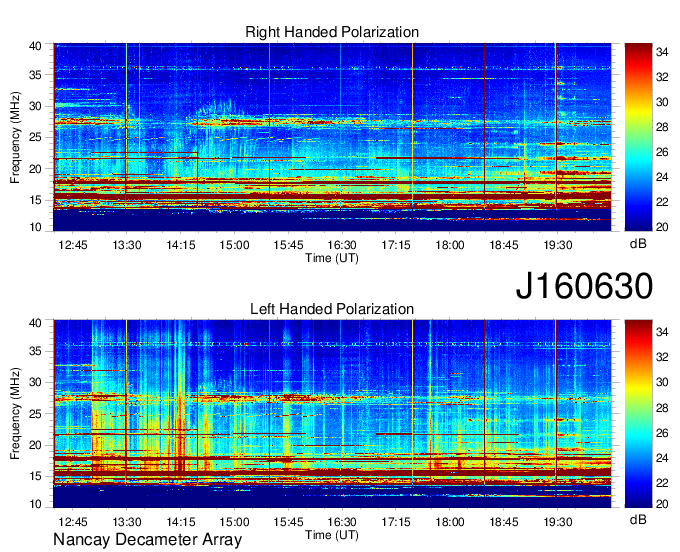Click the 22 value on the bottom colorbar
The height and width of the screenshot is (552, 680).
coord(662,483)
